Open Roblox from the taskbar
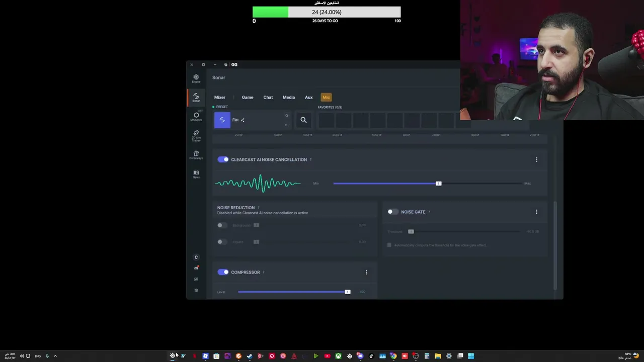This screenshot has height=362, width=644. tap(205, 356)
